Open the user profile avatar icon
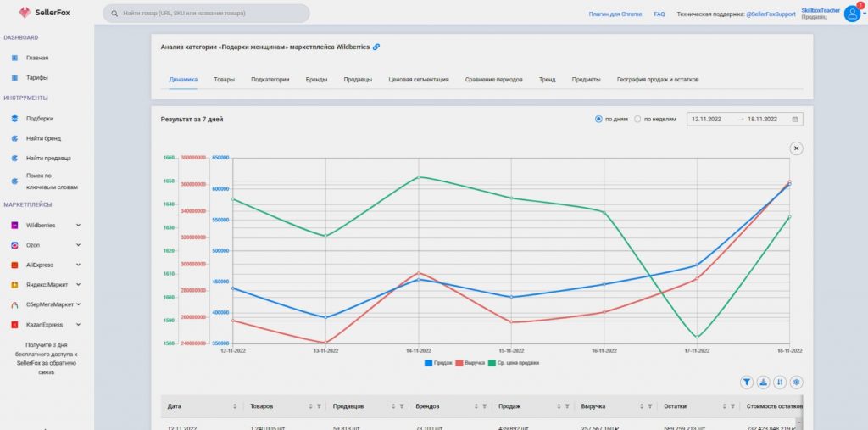 pyautogui.click(x=852, y=14)
